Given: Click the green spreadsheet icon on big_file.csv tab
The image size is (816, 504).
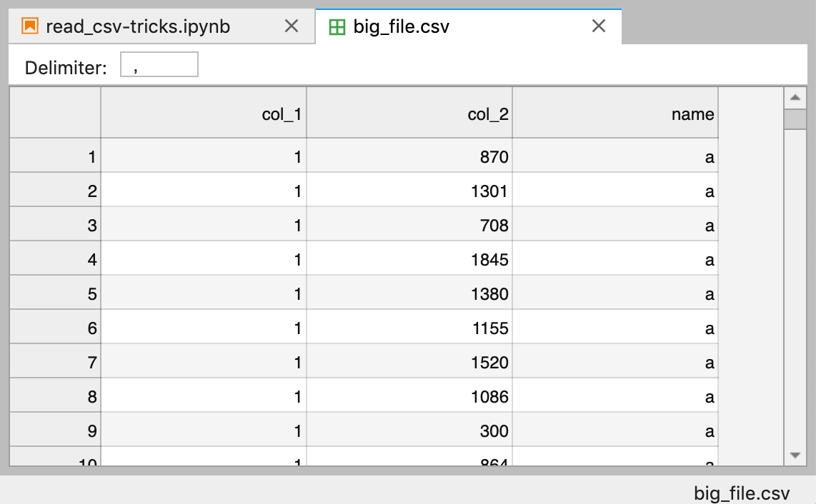Looking at the screenshot, I should coord(338,26).
